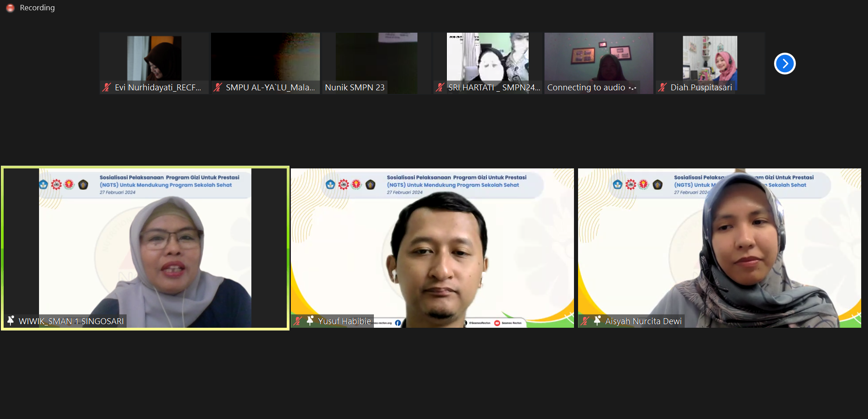Click muted mic icon on Evi Nurhidayati
Viewport: 868px width, 419px height.
(x=107, y=88)
